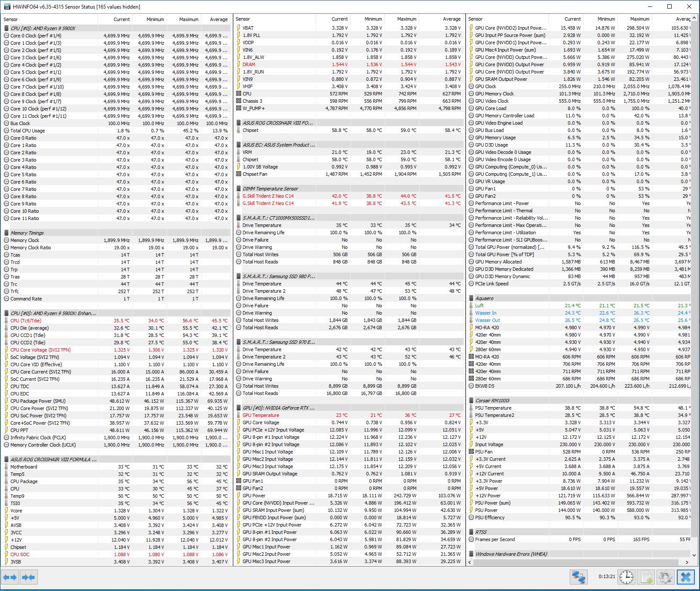Select the Aquaero sensor group header

click(x=579, y=298)
